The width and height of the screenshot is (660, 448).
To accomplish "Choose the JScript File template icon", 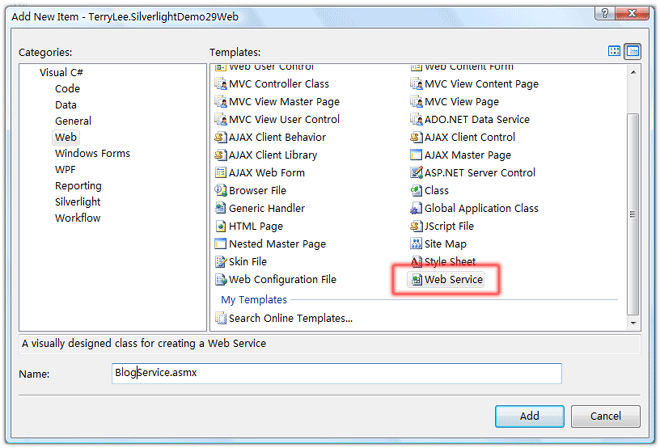I will click(x=416, y=226).
